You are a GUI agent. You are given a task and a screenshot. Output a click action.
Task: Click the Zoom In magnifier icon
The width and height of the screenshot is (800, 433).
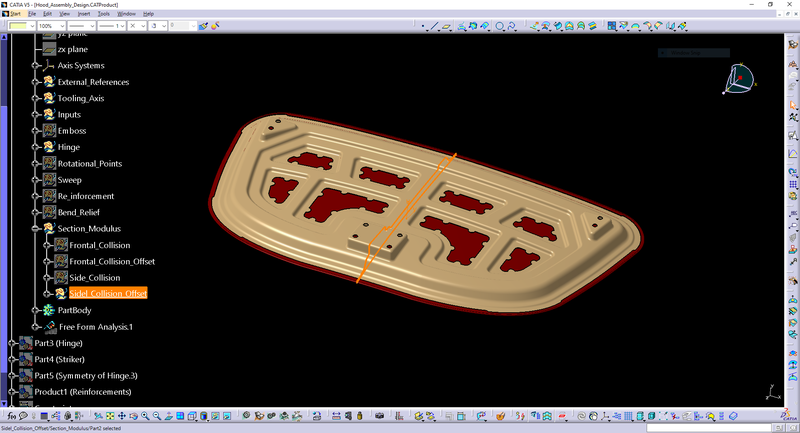point(145,416)
